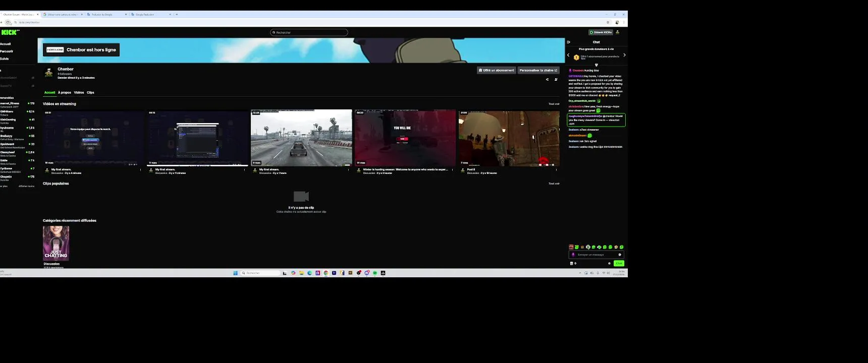Viewport: 868px width, 363px height.
Task: Click Afficher moins in sidebar
Action: click(26, 186)
